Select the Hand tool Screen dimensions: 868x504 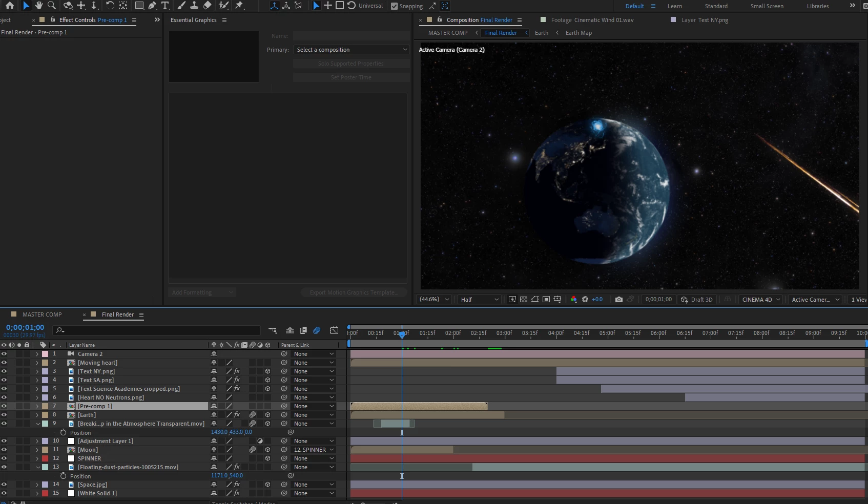click(39, 6)
